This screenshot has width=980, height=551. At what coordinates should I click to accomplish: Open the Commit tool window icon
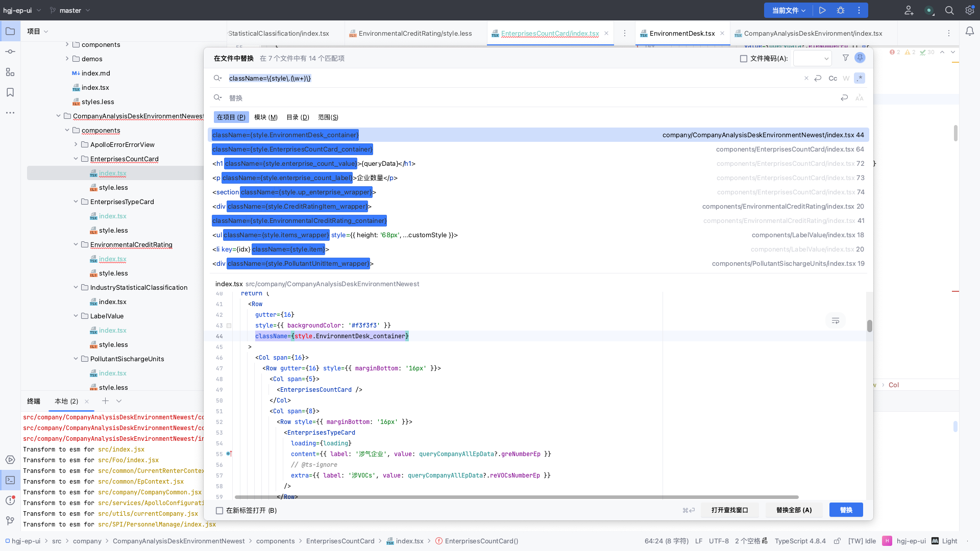10,52
